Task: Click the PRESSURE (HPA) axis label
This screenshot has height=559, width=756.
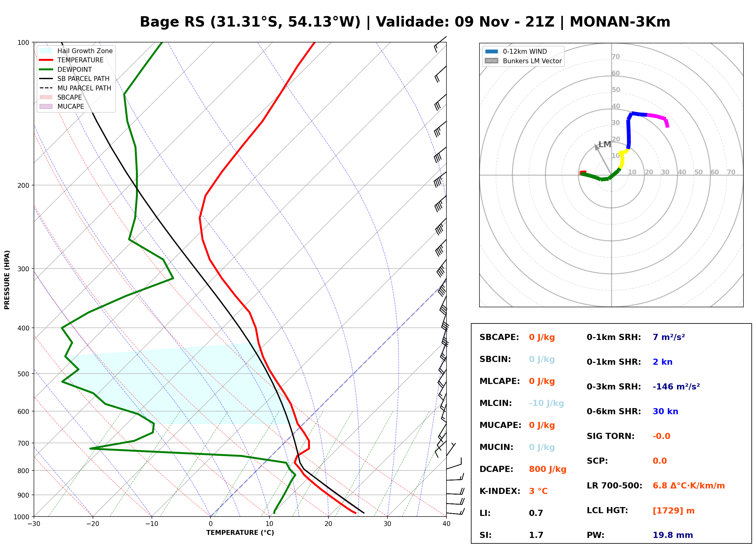Action: tap(7, 280)
